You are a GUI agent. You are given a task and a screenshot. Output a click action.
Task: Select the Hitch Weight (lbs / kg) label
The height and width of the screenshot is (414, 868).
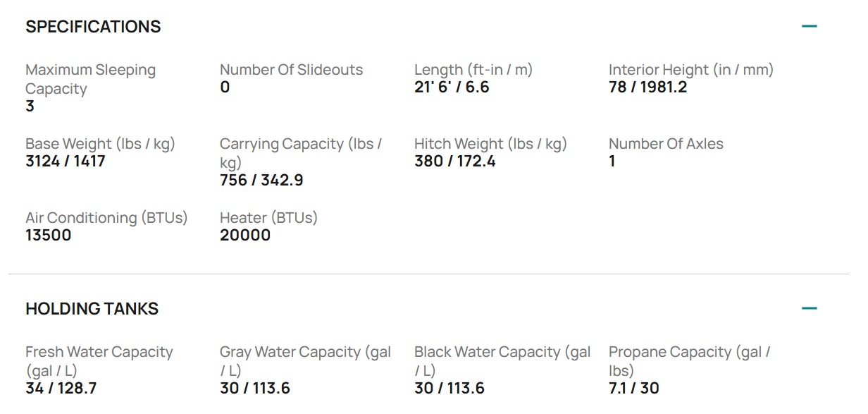(490, 144)
